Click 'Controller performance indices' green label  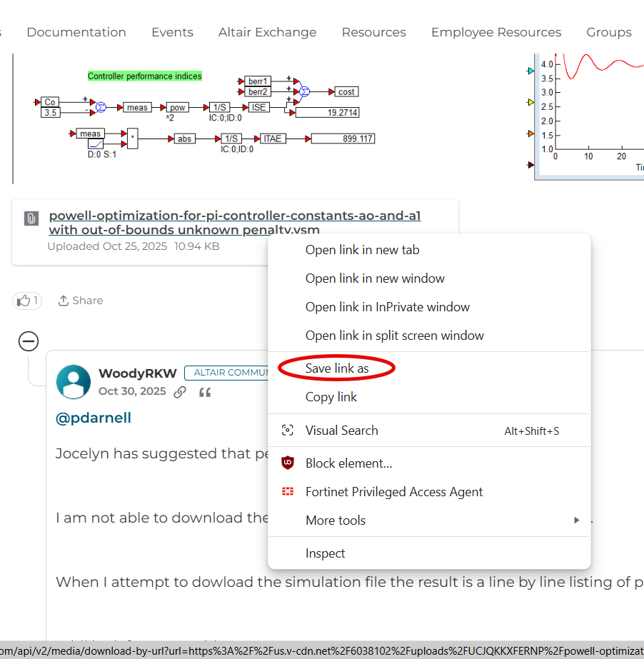(145, 76)
